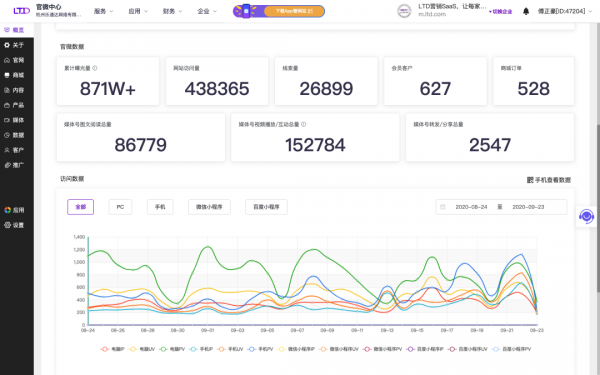Image resolution: width=600 pixels, height=375 pixels.
Task: Toggle 百度小程序UV series in legend
Action: [468, 349]
